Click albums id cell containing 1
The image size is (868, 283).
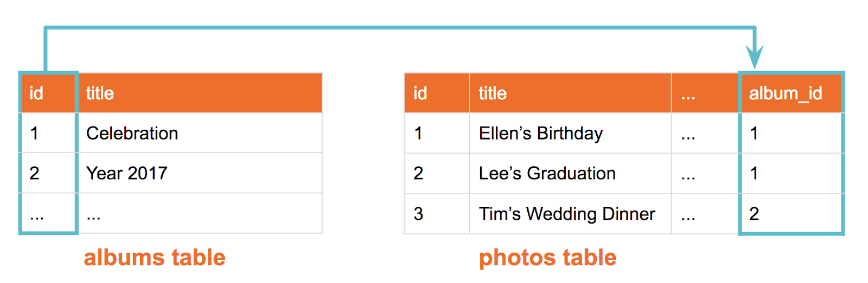click(48, 133)
